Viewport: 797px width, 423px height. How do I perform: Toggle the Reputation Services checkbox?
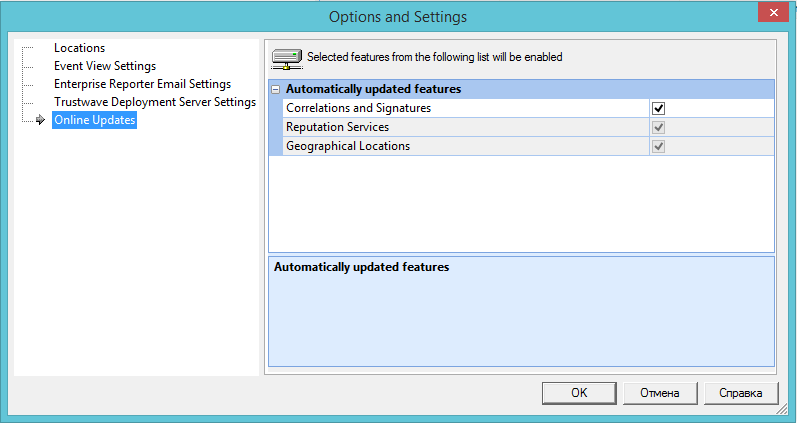(x=659, y=127)
